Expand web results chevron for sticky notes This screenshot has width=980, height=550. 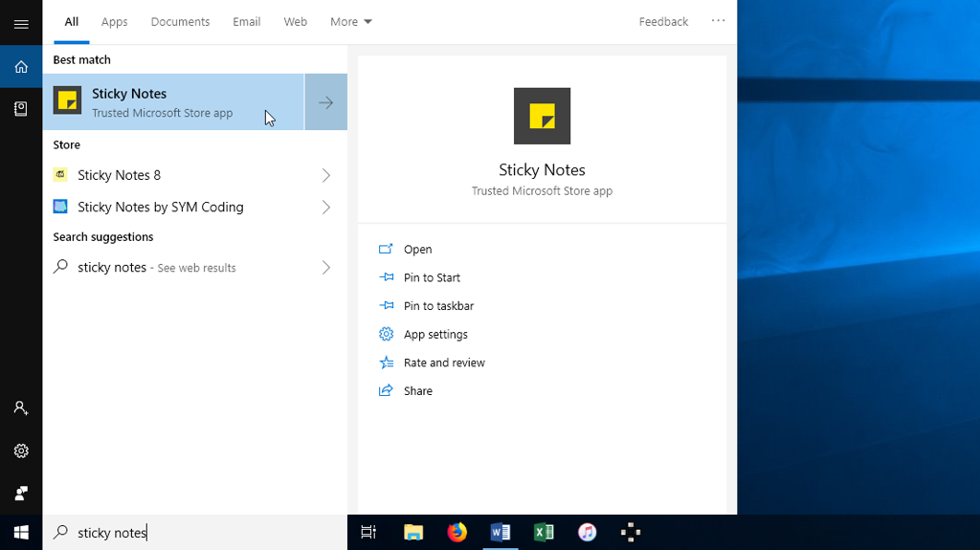coord(325,268)
